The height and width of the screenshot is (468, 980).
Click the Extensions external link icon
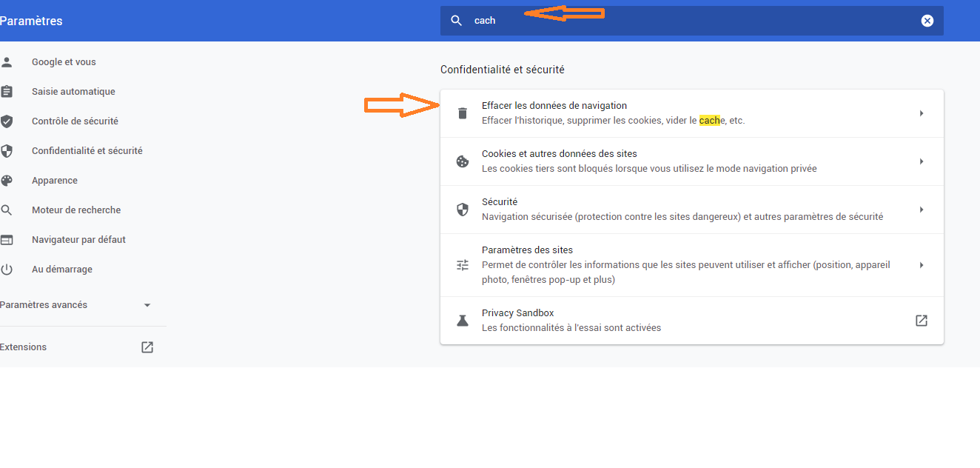pyautogui.click(x=147, y=347)
